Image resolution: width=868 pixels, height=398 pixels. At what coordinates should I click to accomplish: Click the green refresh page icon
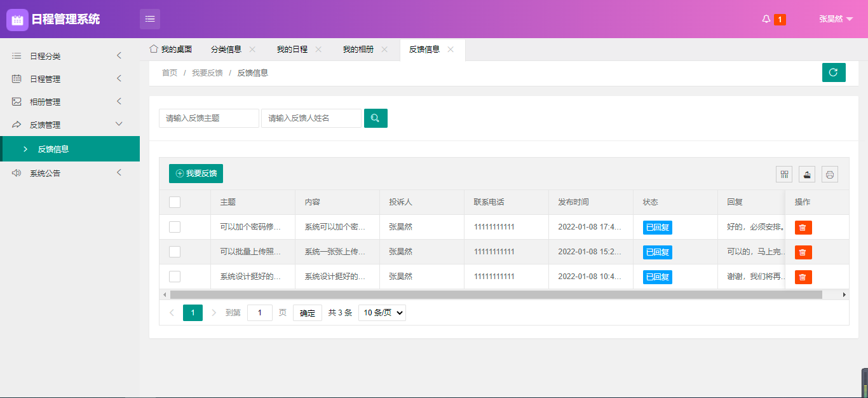pyautogui.click(x=833, y=72)
